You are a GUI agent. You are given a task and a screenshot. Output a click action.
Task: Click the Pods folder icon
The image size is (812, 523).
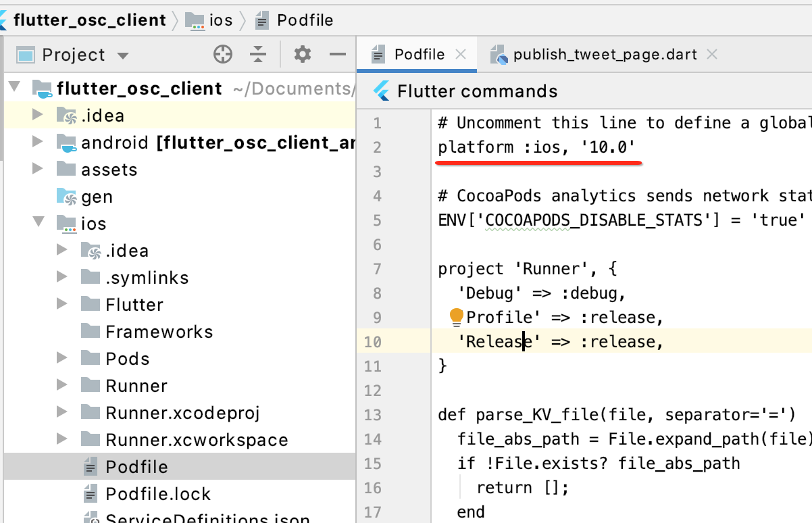coord(91,357)
